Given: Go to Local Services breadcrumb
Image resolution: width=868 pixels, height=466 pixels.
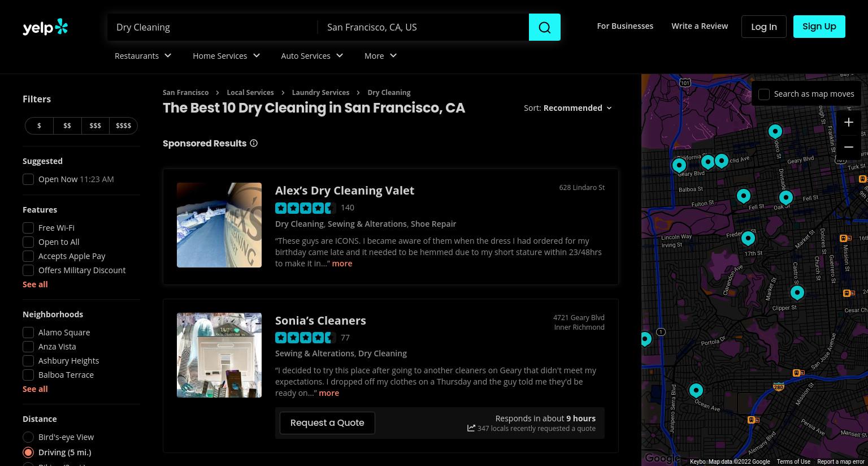Looking at the screenshot, I should pos(250,93).
